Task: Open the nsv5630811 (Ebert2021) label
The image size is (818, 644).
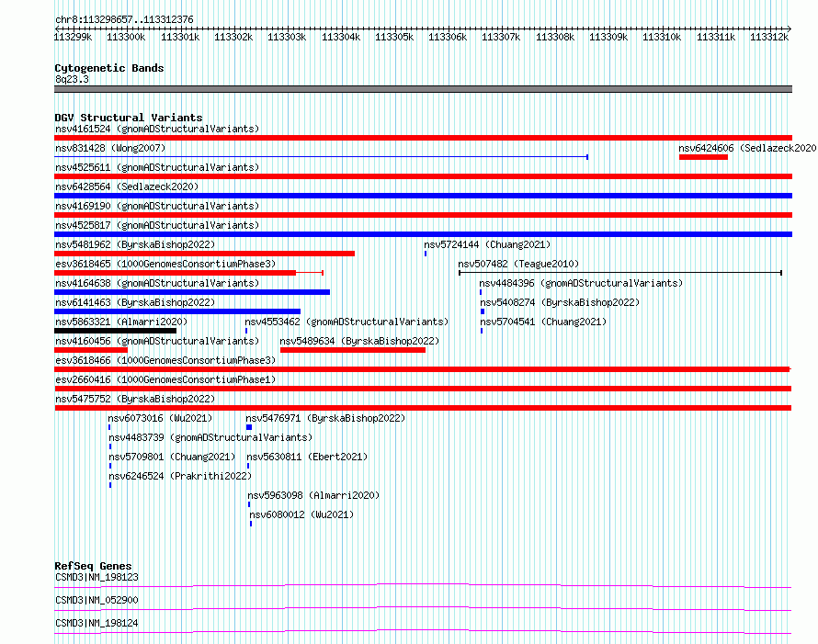Action: [x=307, y=457]
